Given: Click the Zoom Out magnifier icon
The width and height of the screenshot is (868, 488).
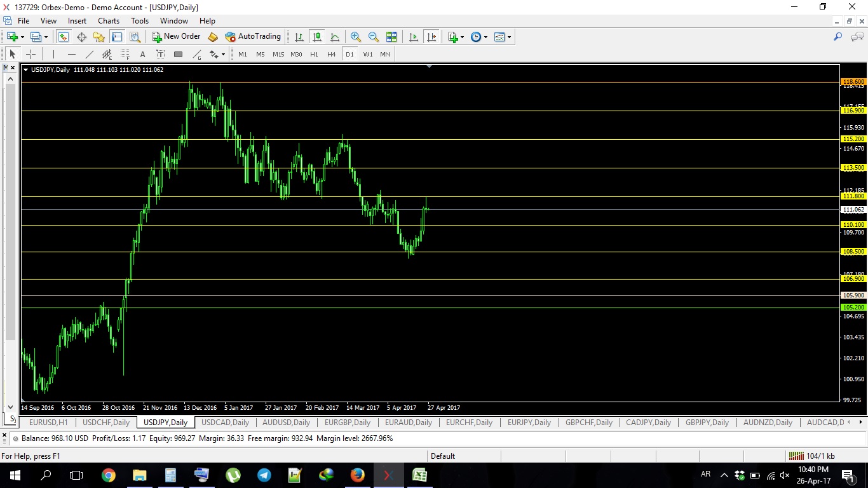Looking at the screenshot, I should tap(374, 37).
